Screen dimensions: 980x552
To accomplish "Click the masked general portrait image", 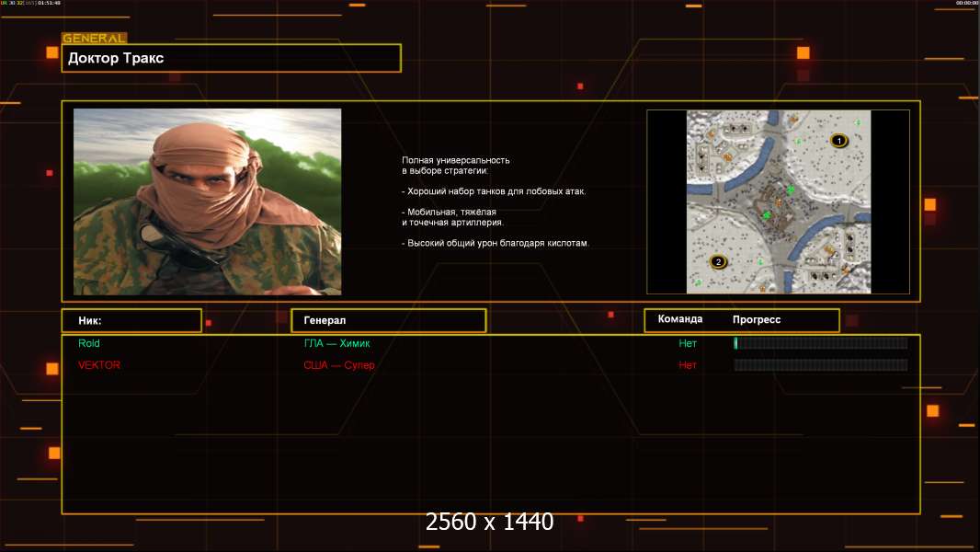I will pyautogui.click(x=208, y=201).
